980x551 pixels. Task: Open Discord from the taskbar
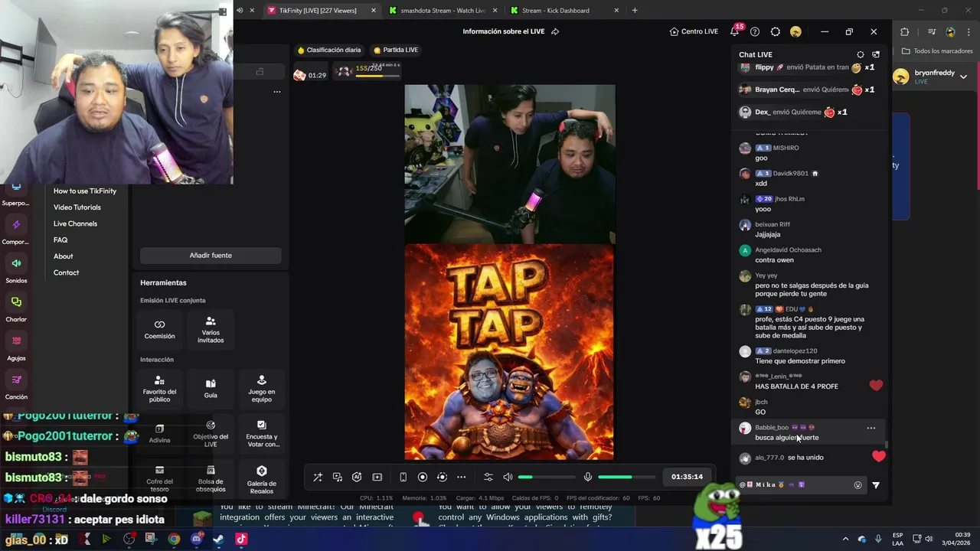pos(196,539)
